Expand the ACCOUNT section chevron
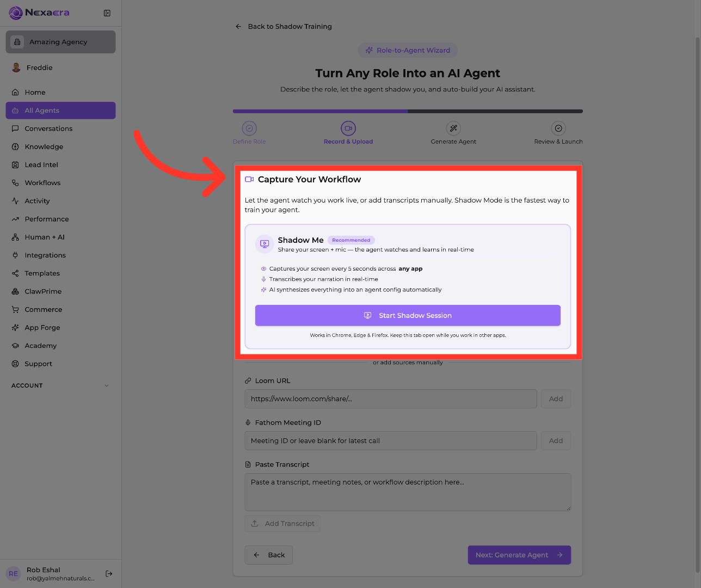701x588 pixels. (x=107, y=385)
